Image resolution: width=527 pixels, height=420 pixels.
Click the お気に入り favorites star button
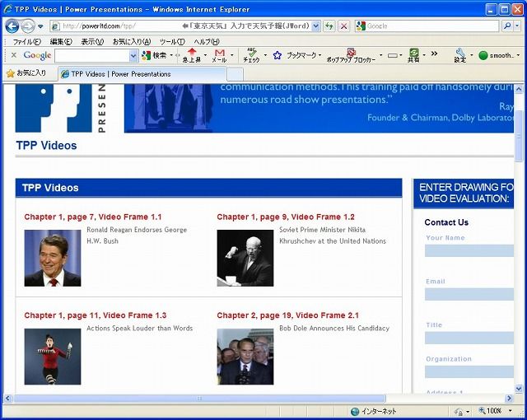[26, 73]
